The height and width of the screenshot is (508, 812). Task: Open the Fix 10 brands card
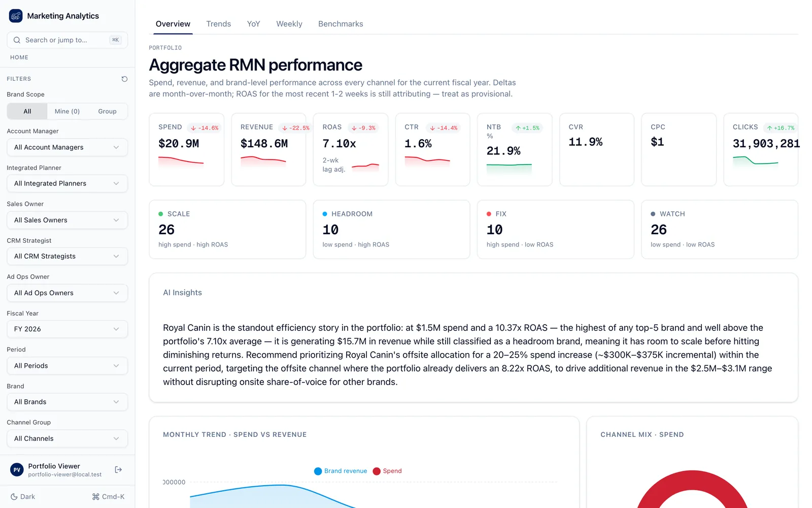point(555,230)
